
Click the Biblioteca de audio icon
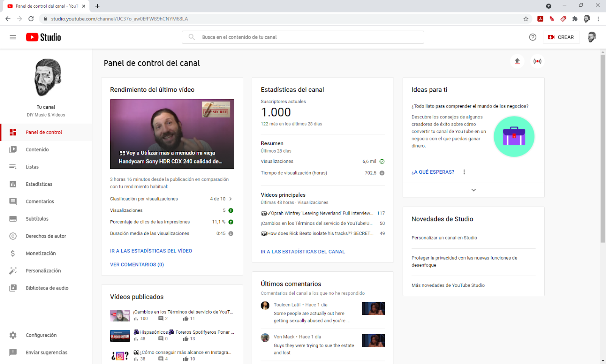(x=13, y=288)
